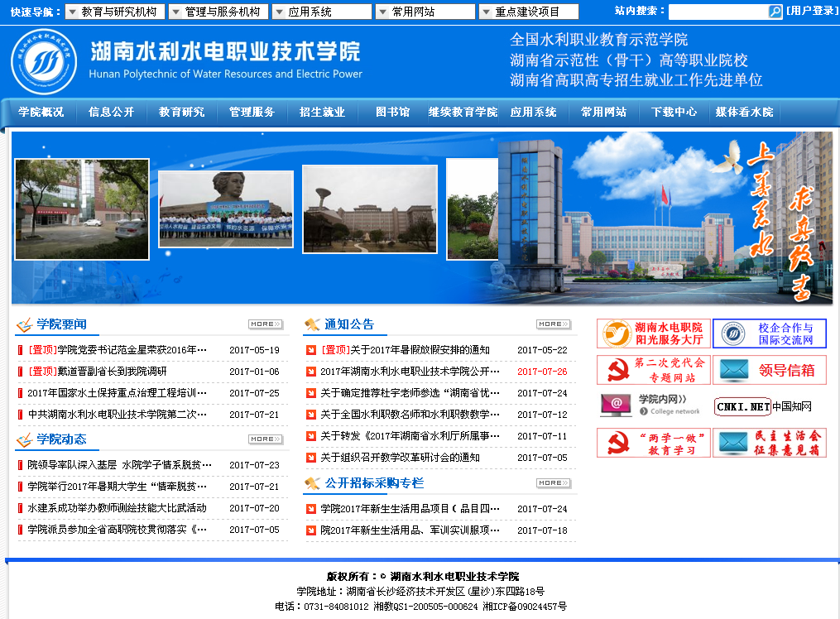Click 用户登录 link at top right
The height and width of the screenshot is (619, 840).
pos(811,11)
